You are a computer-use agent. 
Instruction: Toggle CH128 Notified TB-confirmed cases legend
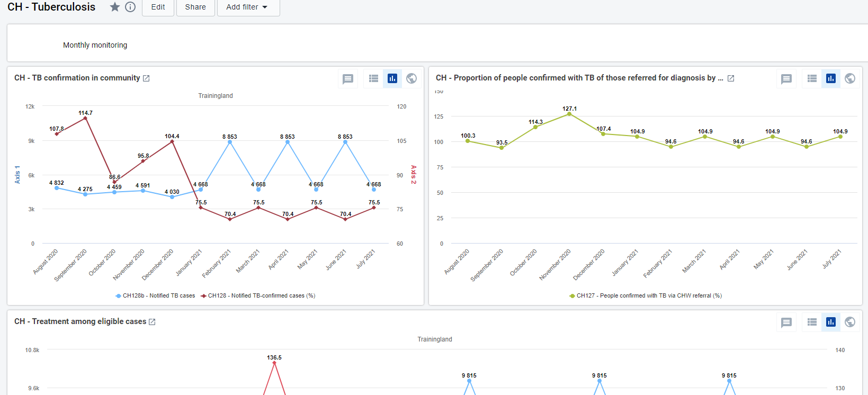pos(258,296)
